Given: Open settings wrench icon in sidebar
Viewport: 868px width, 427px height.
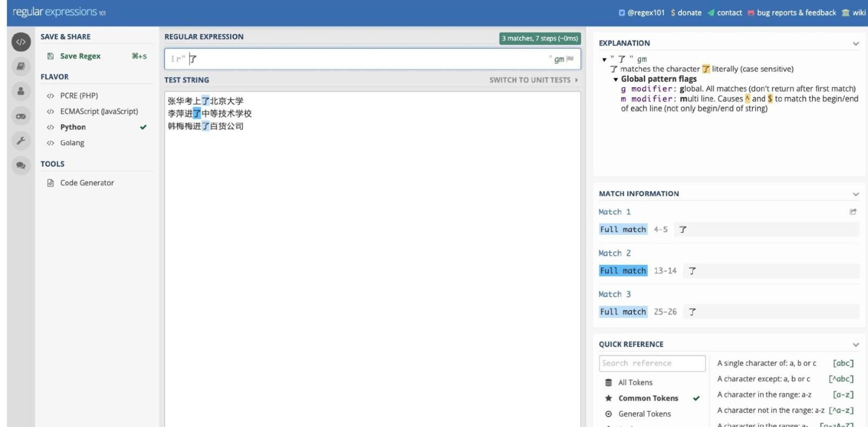Looking at the screenshot, I should [21, 141].
